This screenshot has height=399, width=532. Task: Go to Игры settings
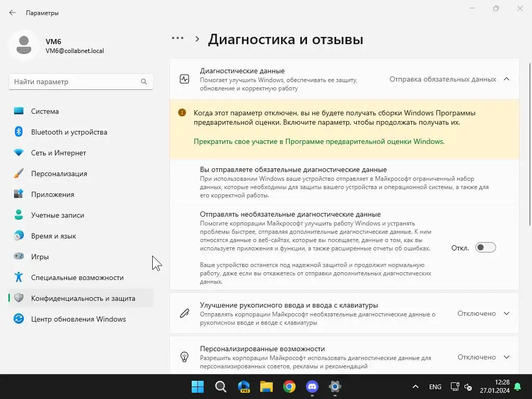pos(81,256)
